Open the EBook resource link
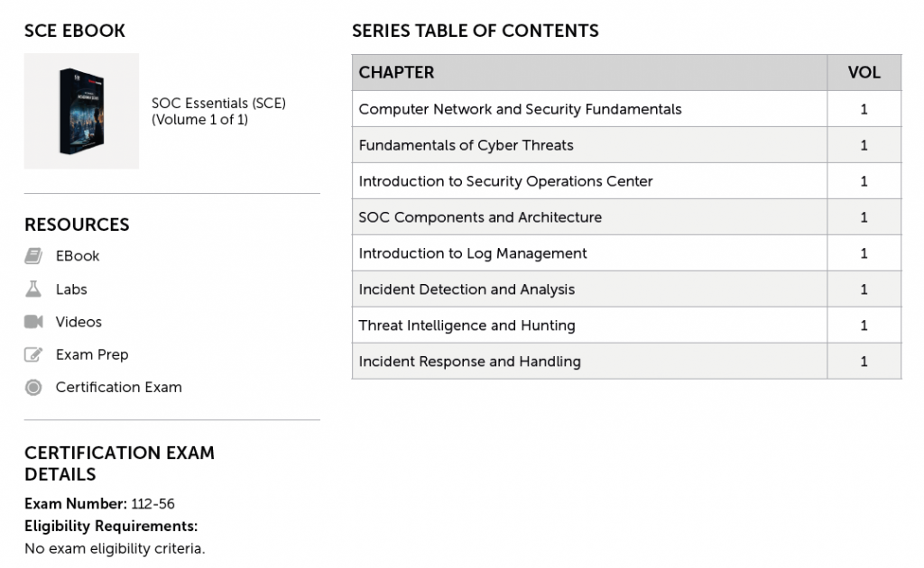Viewport: 924px width, 568px height. [x=78, y=256]
